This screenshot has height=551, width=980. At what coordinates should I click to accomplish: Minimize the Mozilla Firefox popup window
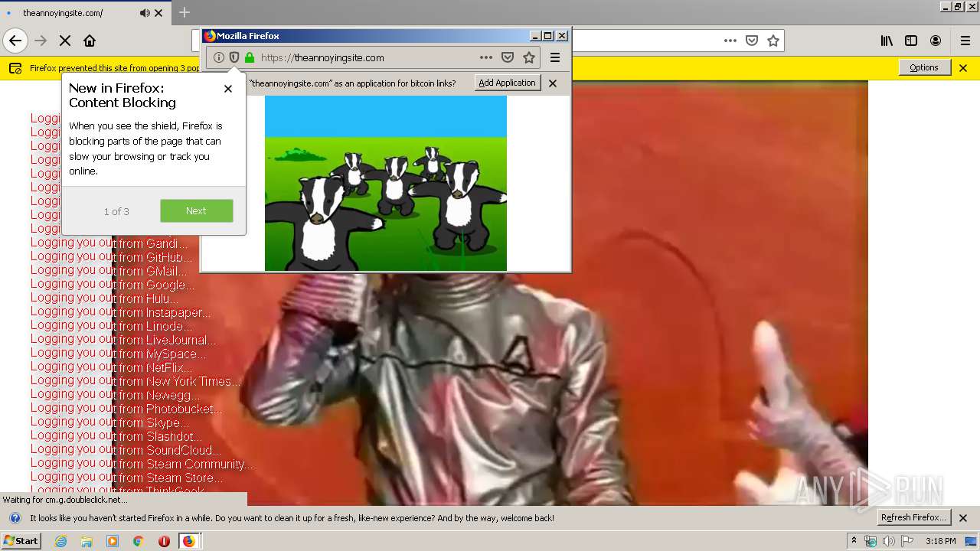(535, 36)
